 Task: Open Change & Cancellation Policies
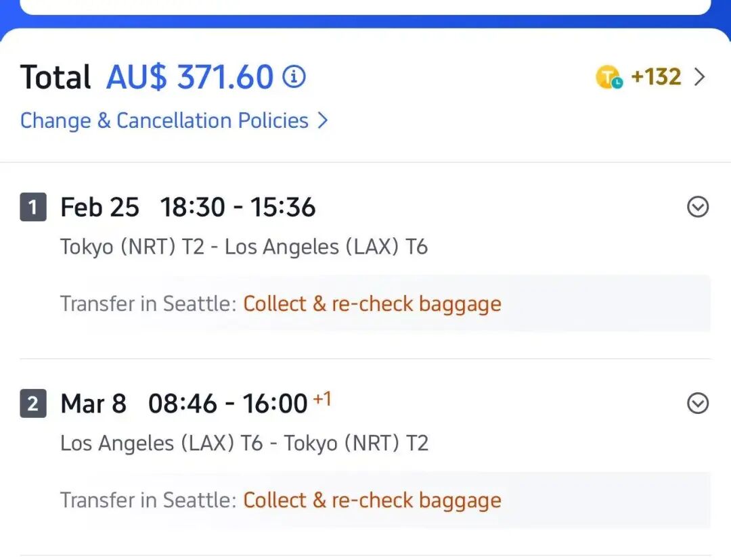tap(164, 120)
